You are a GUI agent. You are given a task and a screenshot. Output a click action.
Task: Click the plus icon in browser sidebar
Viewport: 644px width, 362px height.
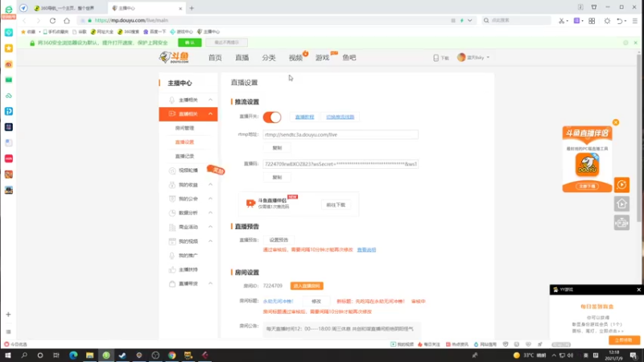point(8,315)
